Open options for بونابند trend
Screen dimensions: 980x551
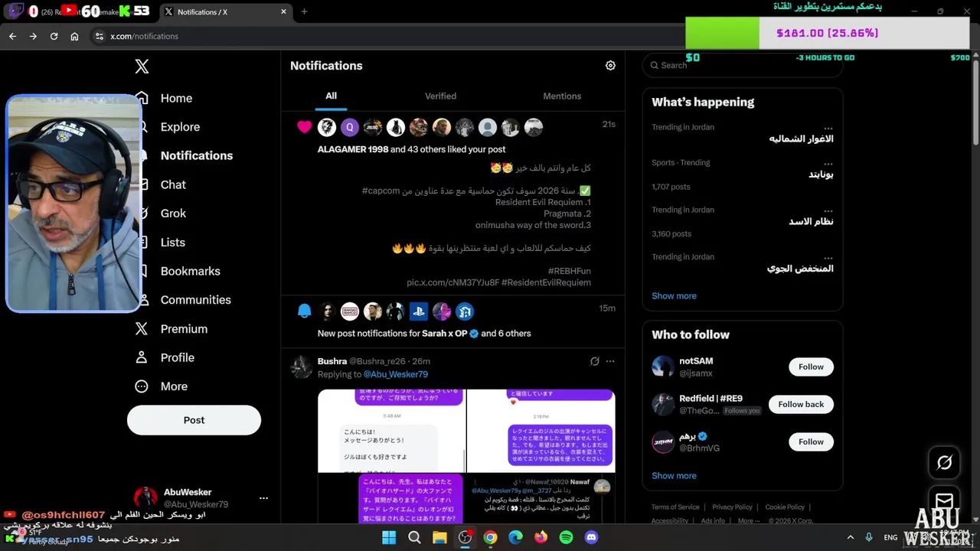[x=828, y=163]
